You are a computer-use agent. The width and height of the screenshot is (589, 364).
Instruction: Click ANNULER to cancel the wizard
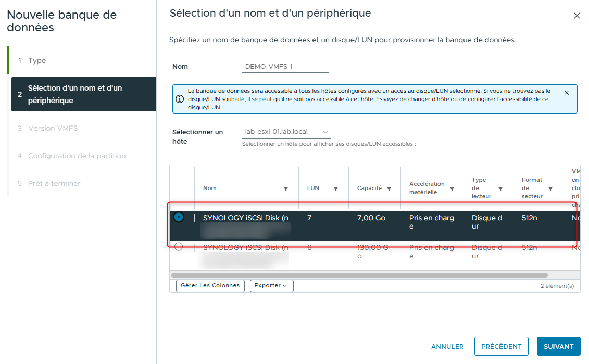pos(447,346)
